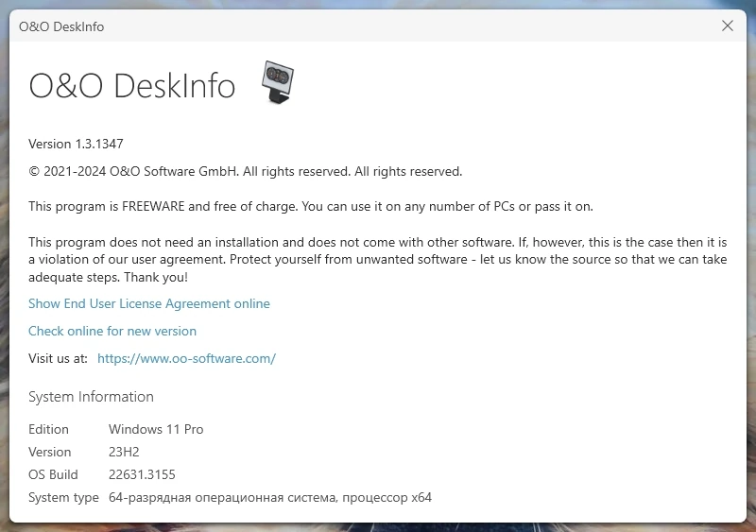Click the 23H2 version value

(124, 452)
